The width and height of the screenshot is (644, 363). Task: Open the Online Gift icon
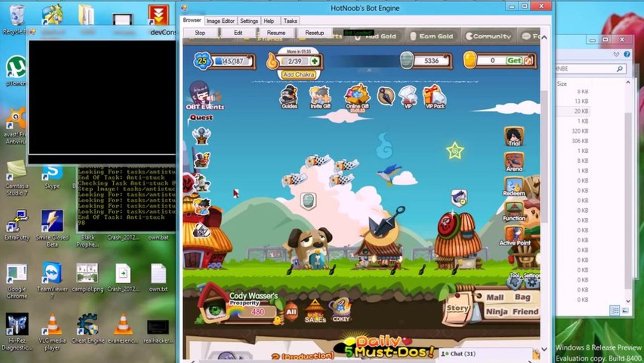point(357,98)
